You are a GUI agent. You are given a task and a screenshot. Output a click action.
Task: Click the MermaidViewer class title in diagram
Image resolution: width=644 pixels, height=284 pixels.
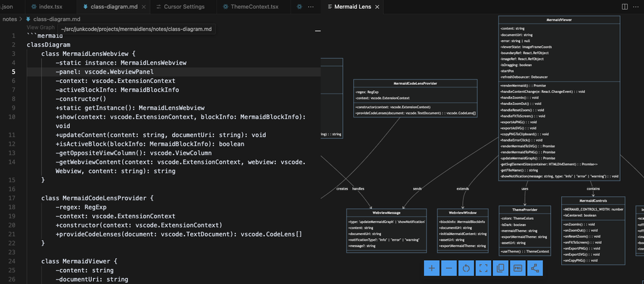559,19
